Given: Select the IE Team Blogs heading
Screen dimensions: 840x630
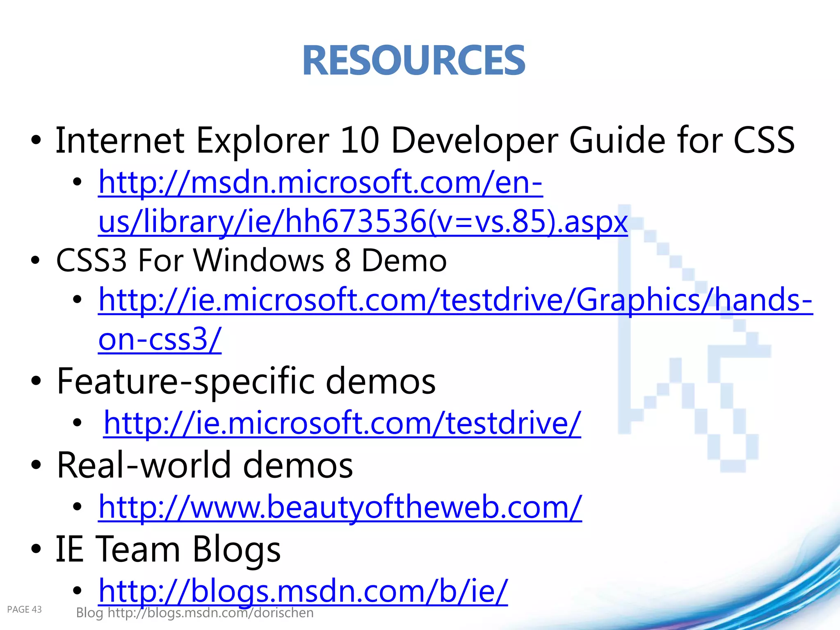Looking at the screenshot, I should coord(168,549).
